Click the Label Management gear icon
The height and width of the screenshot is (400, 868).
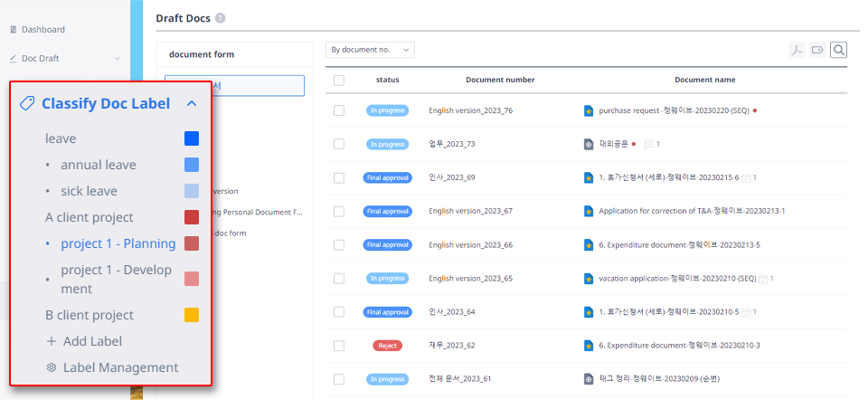52,367
